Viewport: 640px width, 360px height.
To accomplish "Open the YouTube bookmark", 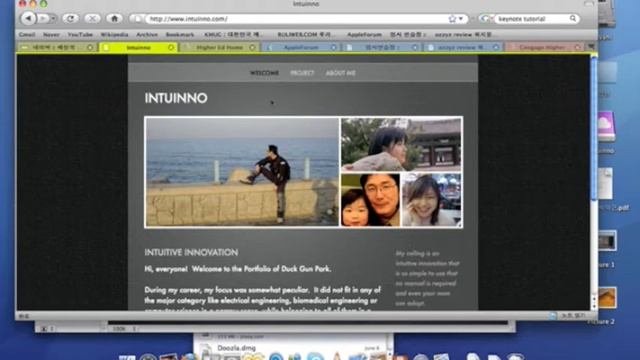I will (x=80, y=35).
